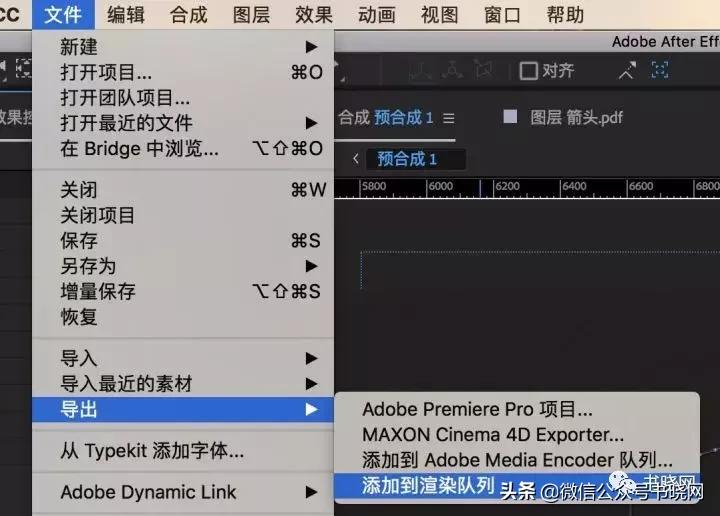Switch to 图层 箭头.pdf tab
This screenshot has height=516, width=720.
click(576, 118)
